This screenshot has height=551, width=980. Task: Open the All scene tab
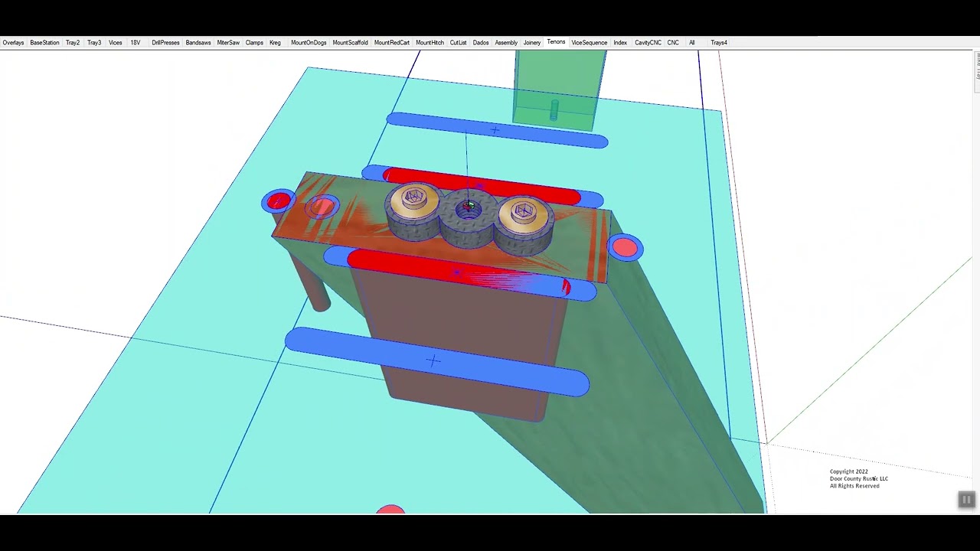[x=692, y=43]
